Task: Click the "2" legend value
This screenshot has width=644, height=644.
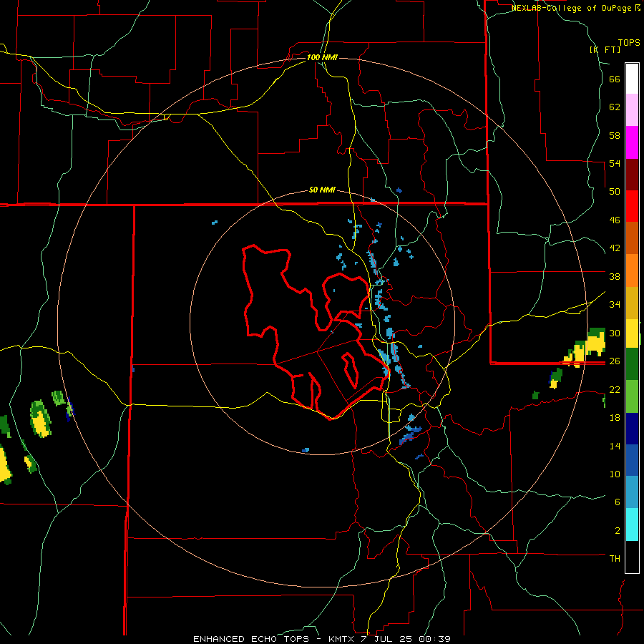Action: click(618, 531)
